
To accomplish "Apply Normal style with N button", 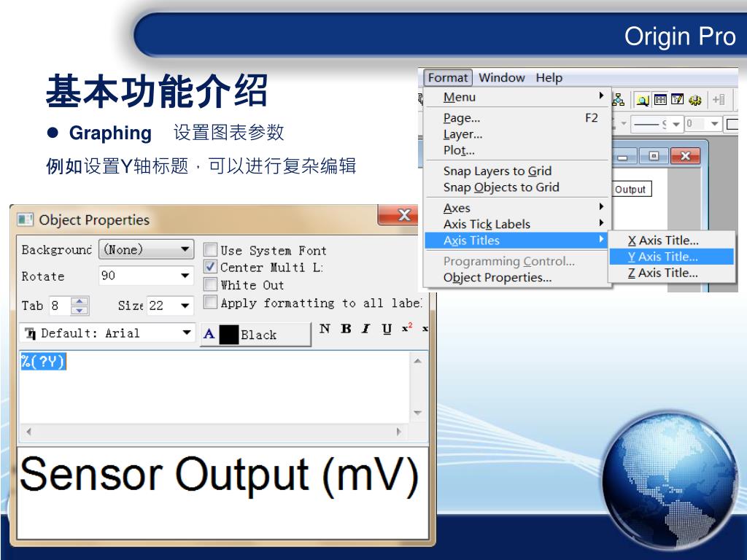I will click(325, 329).
